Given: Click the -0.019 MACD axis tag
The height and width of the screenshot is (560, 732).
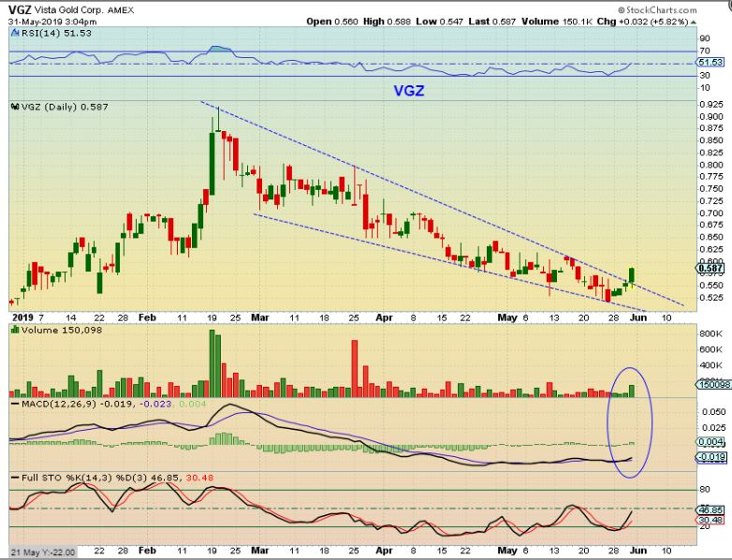Looking at the screenshot, I should pyautogui.click(x=710, y=457).
